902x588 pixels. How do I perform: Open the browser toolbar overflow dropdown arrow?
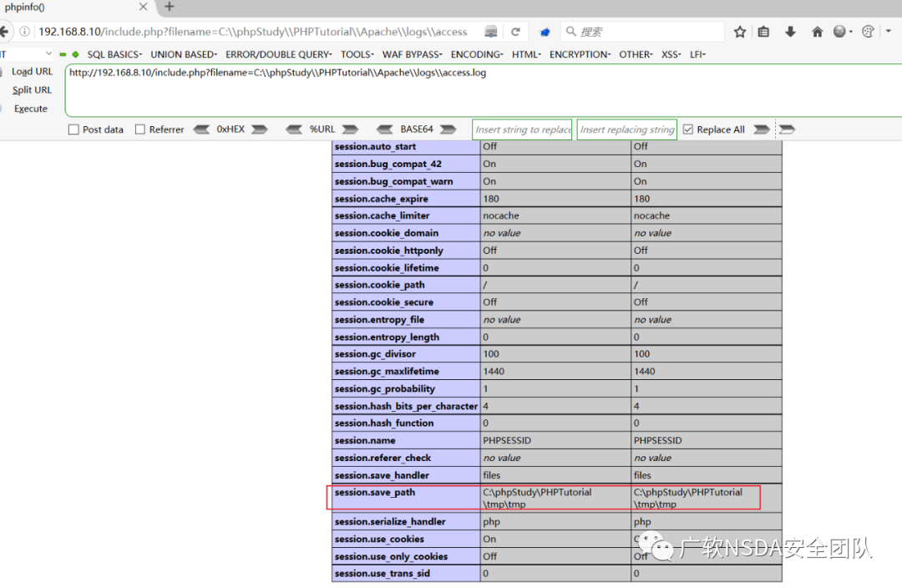[889, 32]
